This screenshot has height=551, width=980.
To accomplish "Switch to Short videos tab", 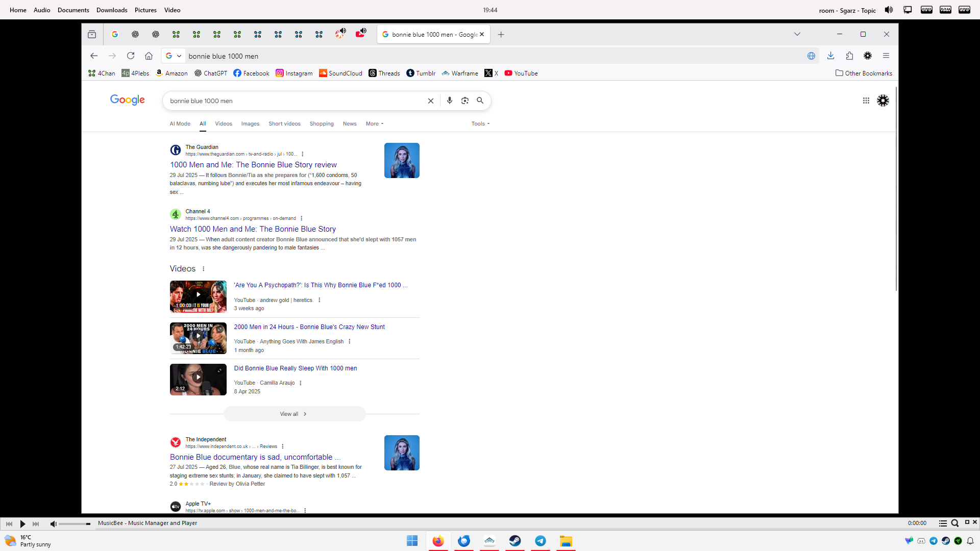I will [x=285, y=124].
